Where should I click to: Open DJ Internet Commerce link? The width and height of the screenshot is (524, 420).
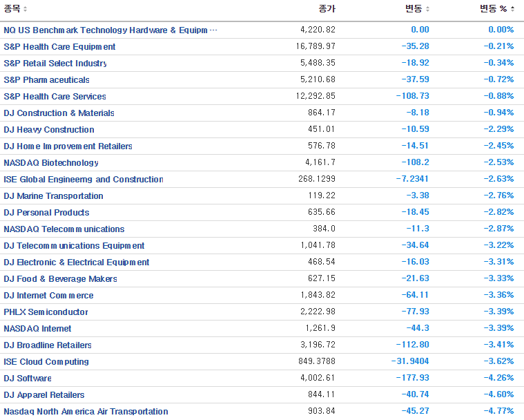pos(48,295)
